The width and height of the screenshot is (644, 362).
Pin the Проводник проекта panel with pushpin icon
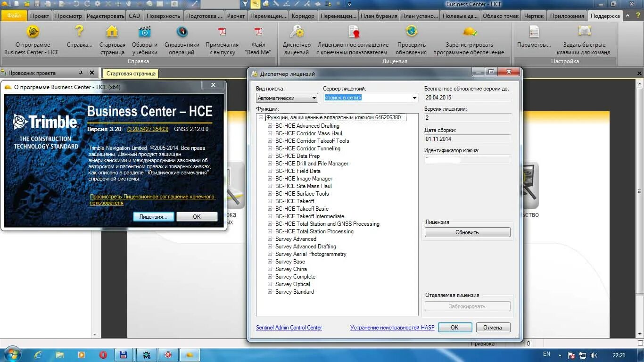click(x=81, y=73)
